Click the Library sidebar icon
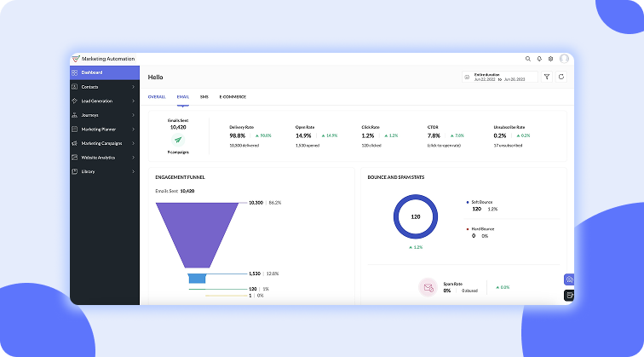Image resolution: width=644 pixels, height=357 pixels. coord(74,171)
